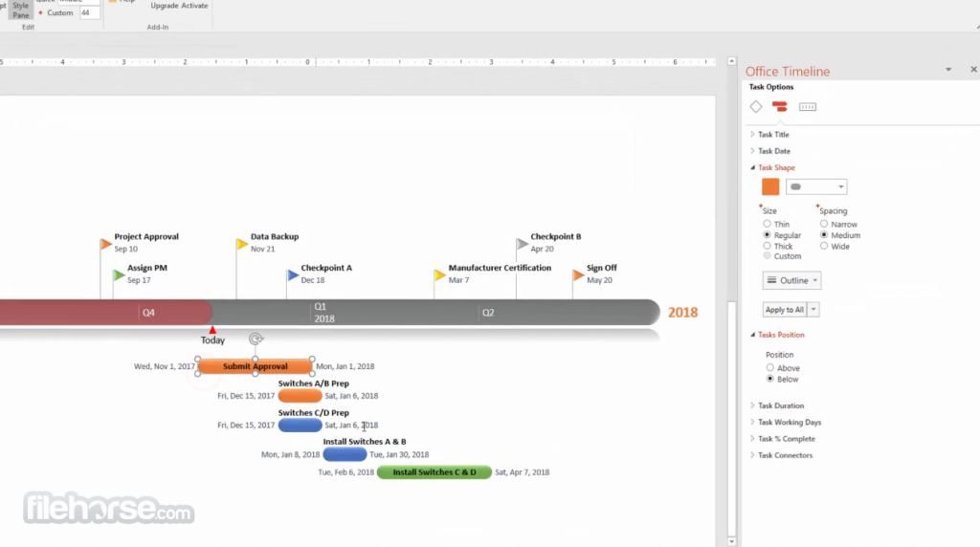Click the Data Backup yellow flag
This screenshot has height=547, width=980.
242,244
